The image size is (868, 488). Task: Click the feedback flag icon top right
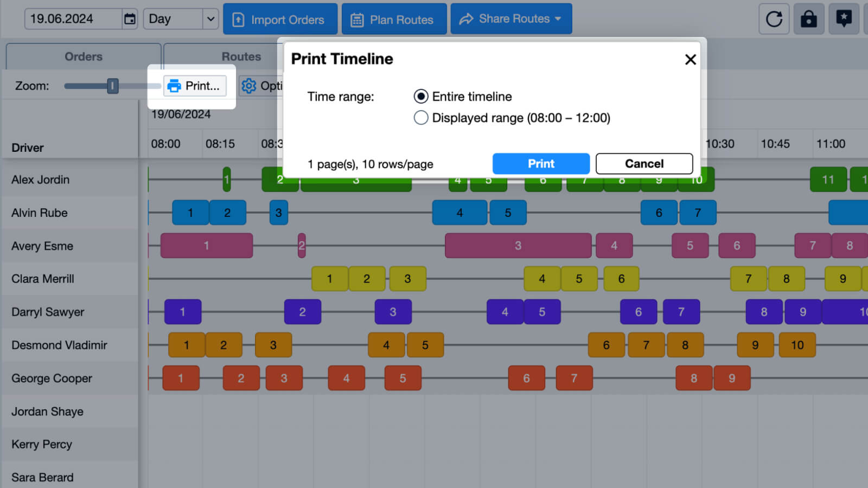click(844, 19)
